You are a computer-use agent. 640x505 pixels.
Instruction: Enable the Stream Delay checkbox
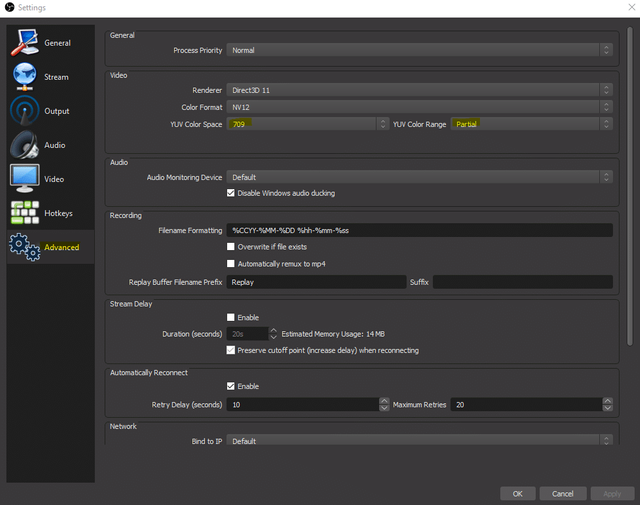[231, 317]
